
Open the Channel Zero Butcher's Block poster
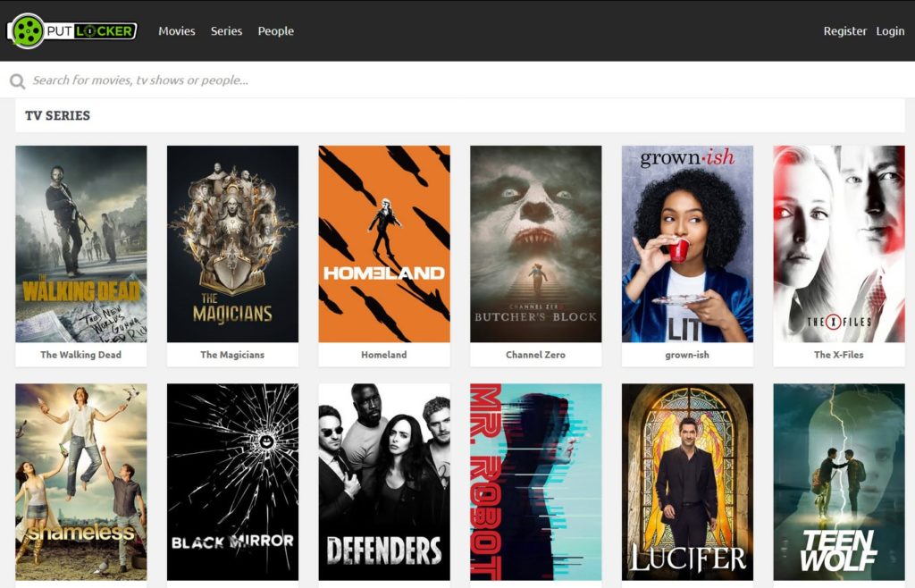click(536, 244)
